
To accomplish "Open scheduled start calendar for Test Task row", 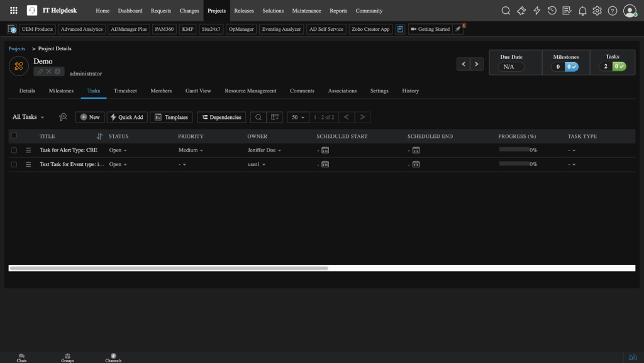I will pos(325,164).
